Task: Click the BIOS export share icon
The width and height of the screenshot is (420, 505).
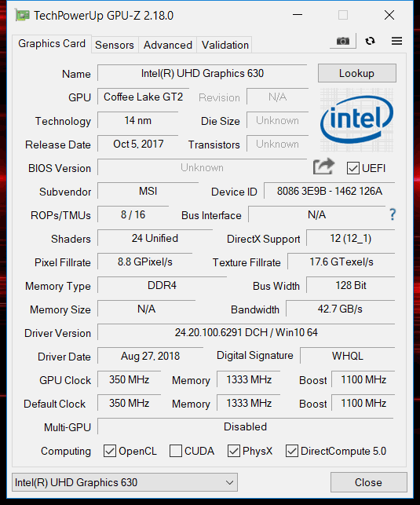Action: click(323, 167)
